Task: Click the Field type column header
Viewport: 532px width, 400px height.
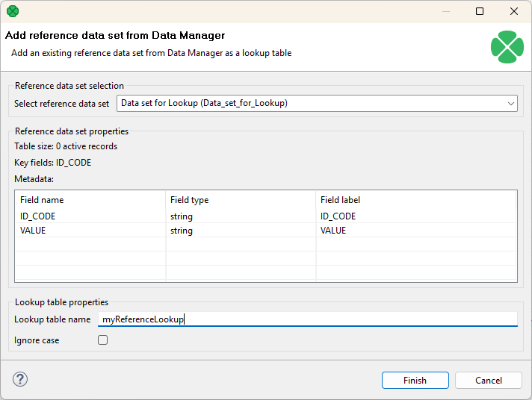Action: (x=189, y=200)
